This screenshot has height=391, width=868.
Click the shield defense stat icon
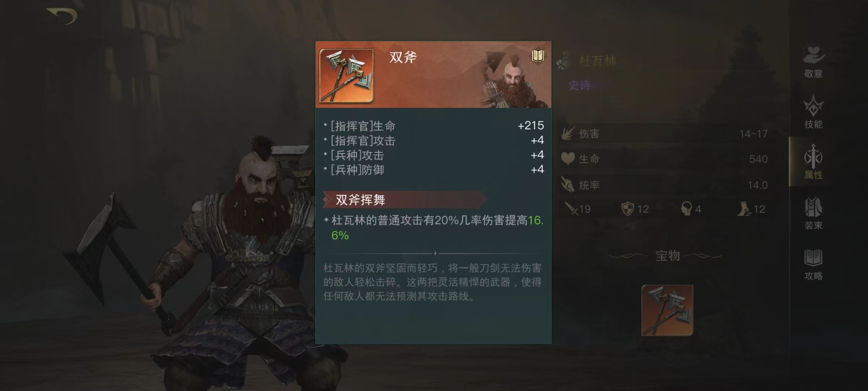pyautogui.click(x=627, y=209)
